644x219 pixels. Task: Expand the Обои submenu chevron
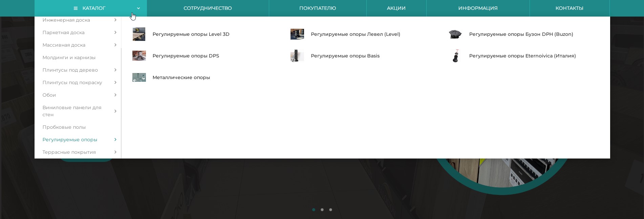[x=115, y=95]
